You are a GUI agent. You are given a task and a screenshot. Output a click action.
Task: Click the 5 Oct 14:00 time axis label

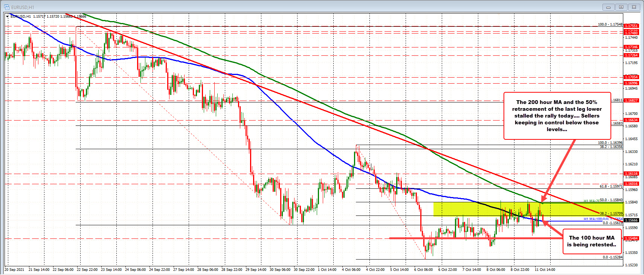click(399, 270)
